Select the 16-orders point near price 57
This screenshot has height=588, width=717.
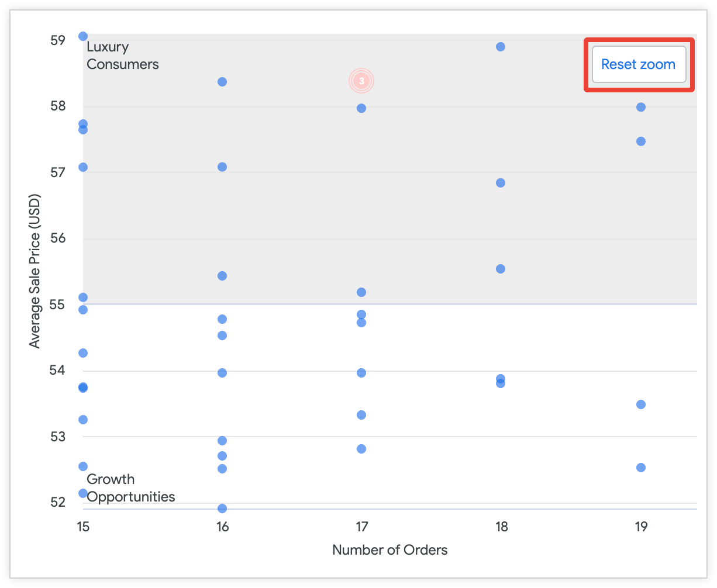pos(222,167)
